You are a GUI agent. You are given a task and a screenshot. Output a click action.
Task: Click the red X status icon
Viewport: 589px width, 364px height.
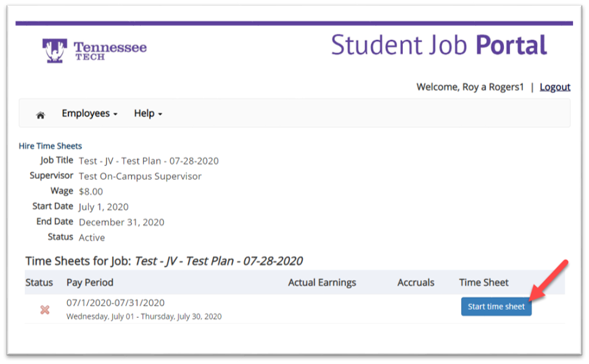(x=45, y=310)
